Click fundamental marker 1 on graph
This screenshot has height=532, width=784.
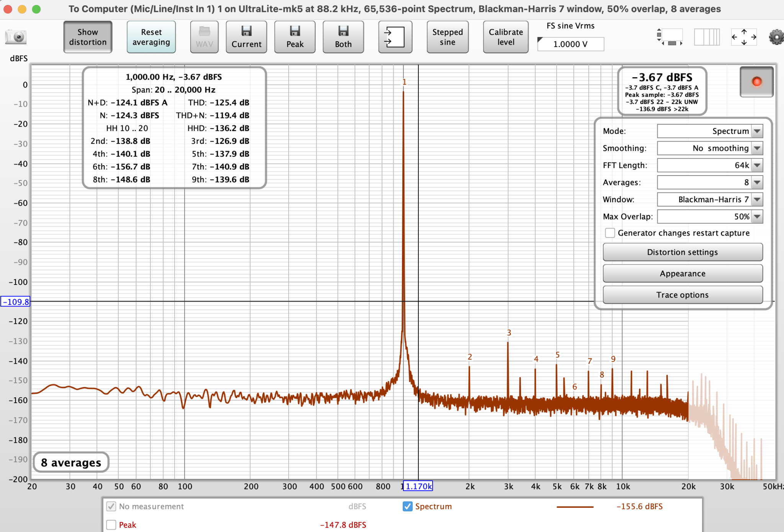[404, 82]
